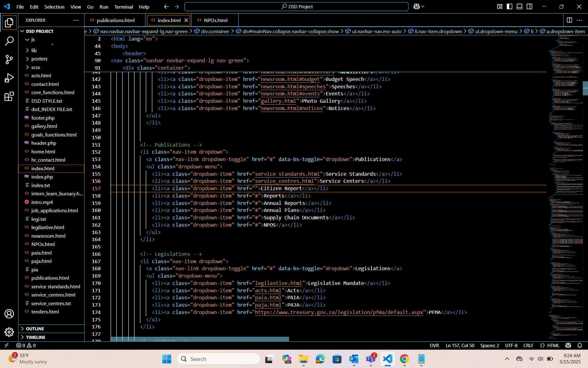
Task: Open Source Control view
Action: pyautogui.click(x=9, y=59)
